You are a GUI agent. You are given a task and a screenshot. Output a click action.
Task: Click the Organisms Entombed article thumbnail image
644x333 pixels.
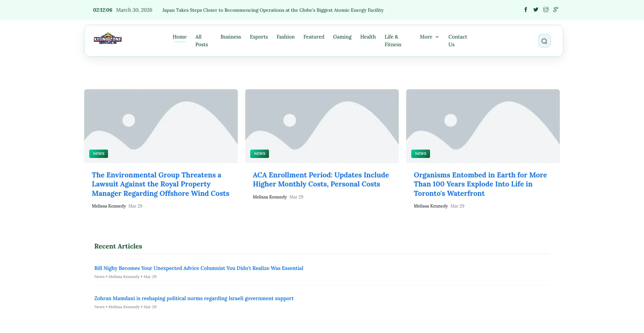pyautogui.click(x=483, y=126)
